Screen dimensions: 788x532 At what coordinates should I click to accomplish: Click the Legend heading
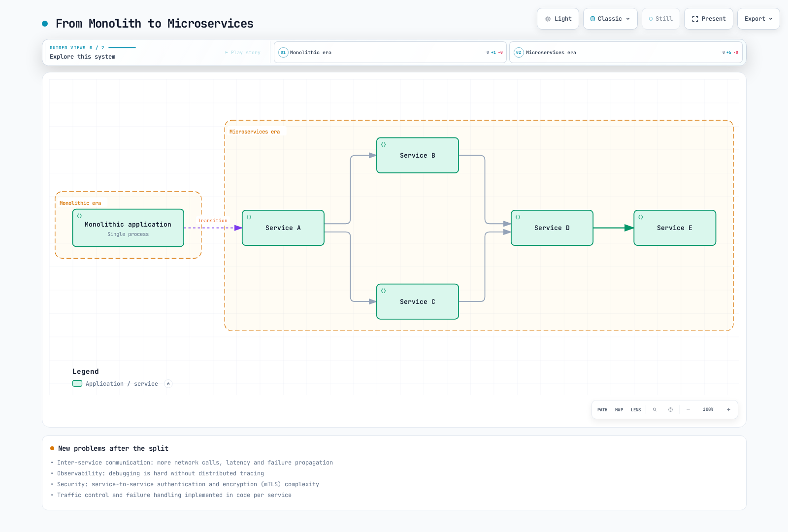click(x=86, y=371)
